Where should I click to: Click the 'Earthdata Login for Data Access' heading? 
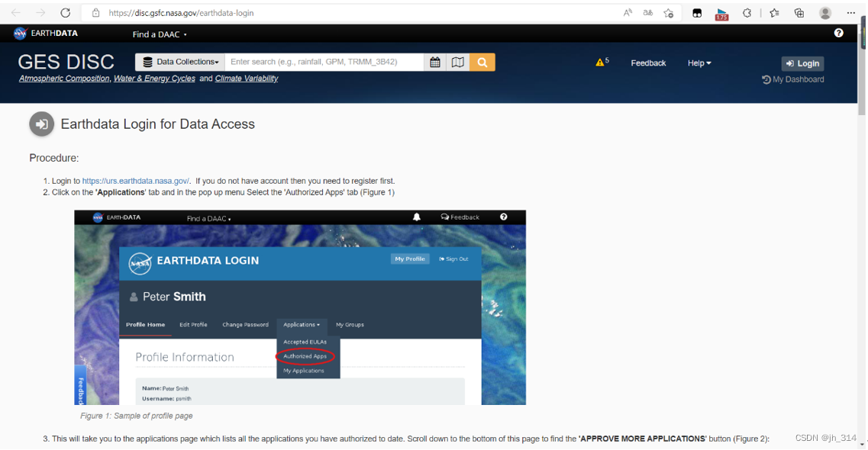tap(158, 124)
